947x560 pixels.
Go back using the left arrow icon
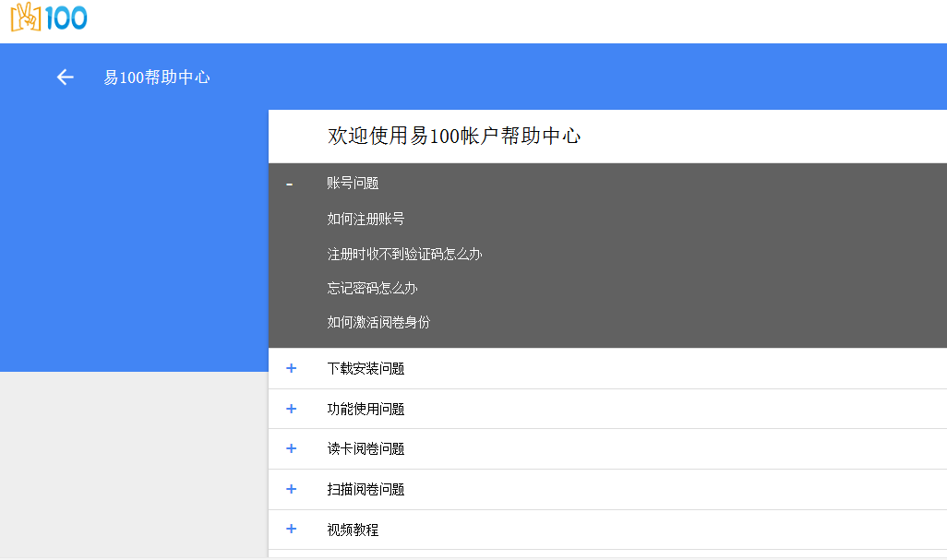pos(65,77)
